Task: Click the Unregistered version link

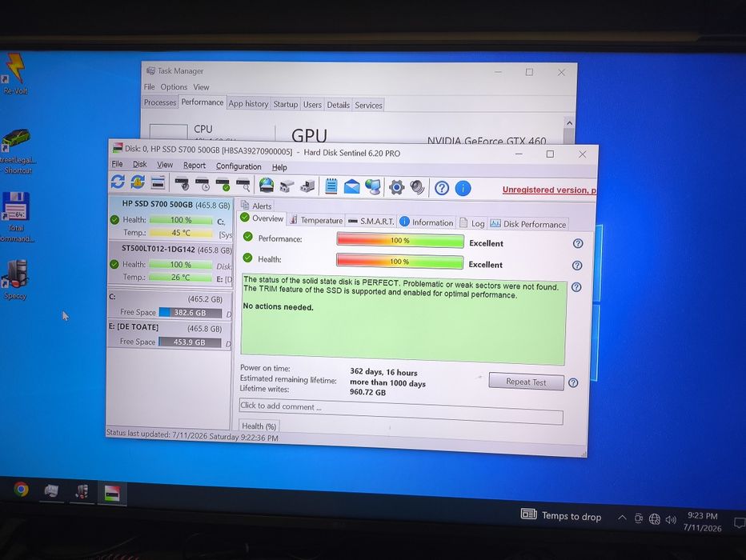Action: pyautogui.click(x=549, y=190)
